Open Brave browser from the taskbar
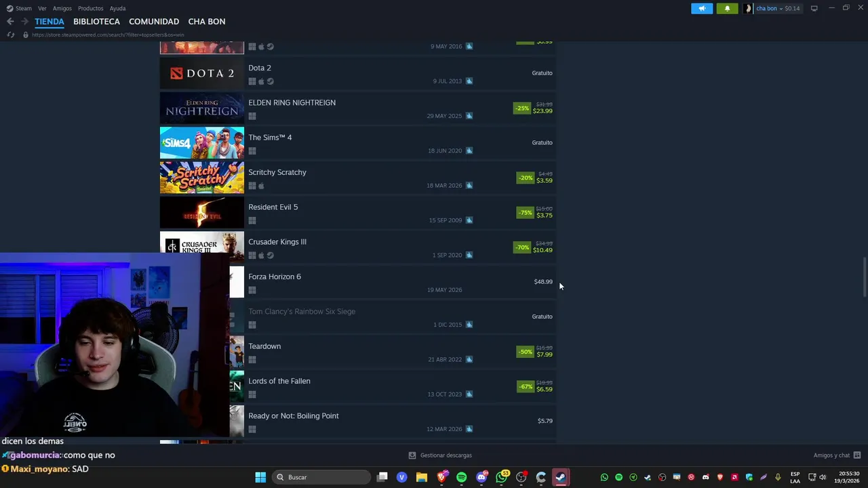This screenshot has height=488, width=868. [x=441, y=477]
